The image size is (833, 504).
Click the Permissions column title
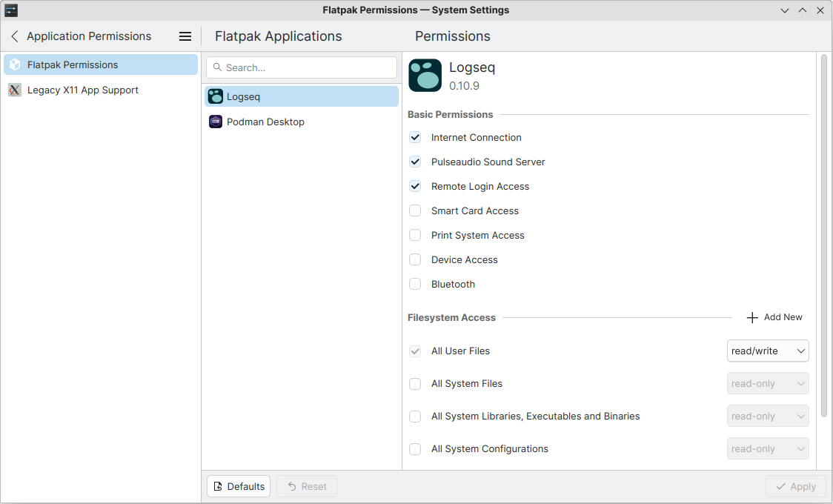pos(453,36)
